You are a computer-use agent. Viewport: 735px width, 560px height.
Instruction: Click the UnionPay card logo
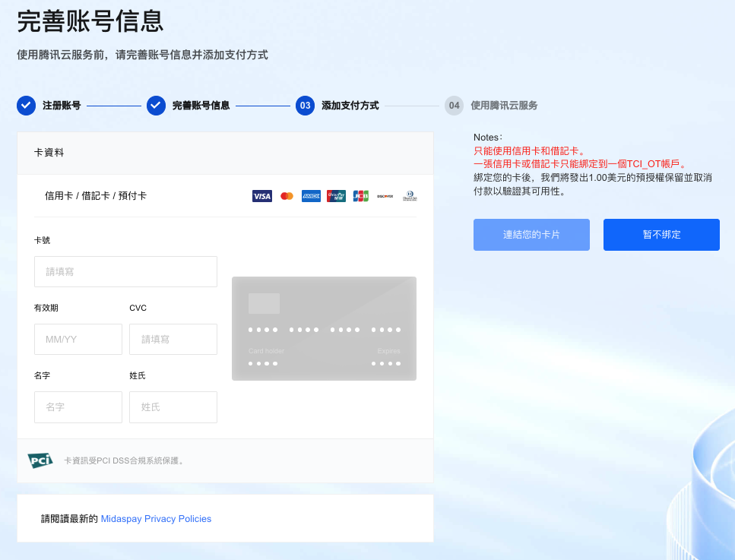tap(336, 196)
